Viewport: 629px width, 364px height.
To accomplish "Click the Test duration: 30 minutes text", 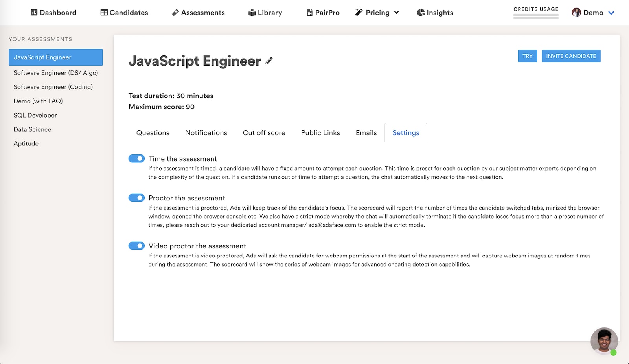I will [x=171, y=96].
